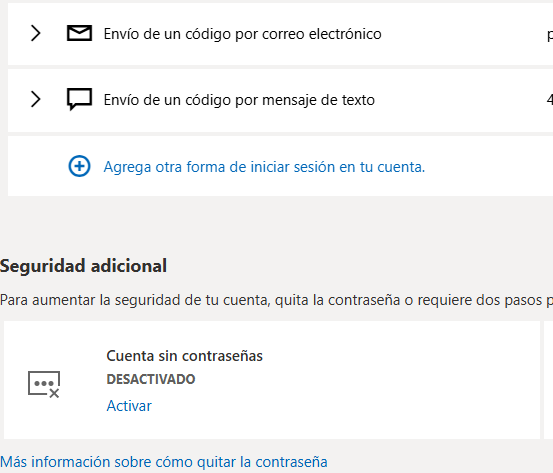Click the plus circle add icon
Image resolution: width=553 pixels, height=473 pixels.
click(79, 166)
